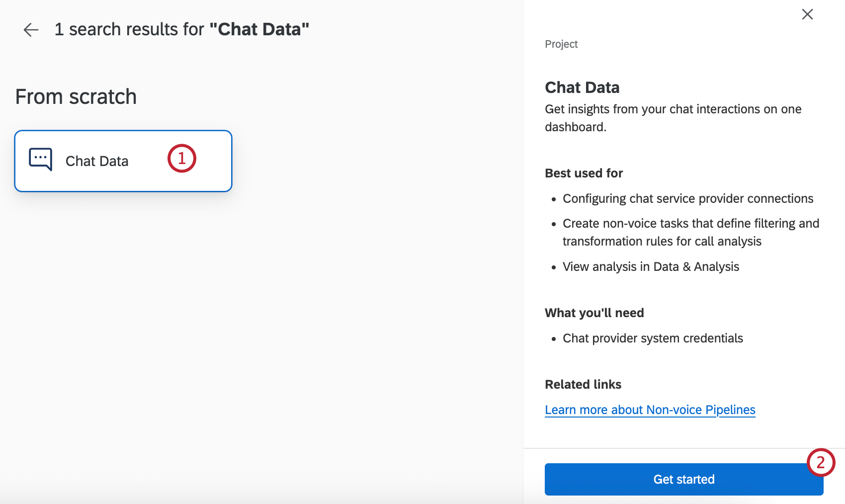Click the From scratch section heading

pyautogui.click(x=76, y=96)
